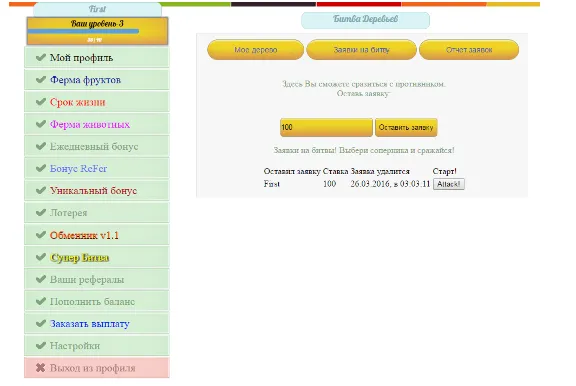
Task: Log out via Выход из профиля
Action: pos(97,368)
